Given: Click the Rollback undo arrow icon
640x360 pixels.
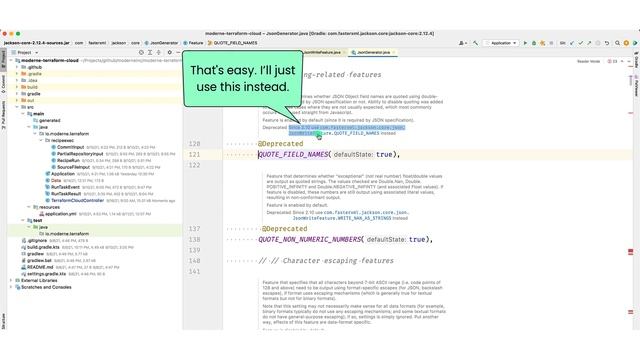Looking at the screenshot, I should (x=607, y=43).
